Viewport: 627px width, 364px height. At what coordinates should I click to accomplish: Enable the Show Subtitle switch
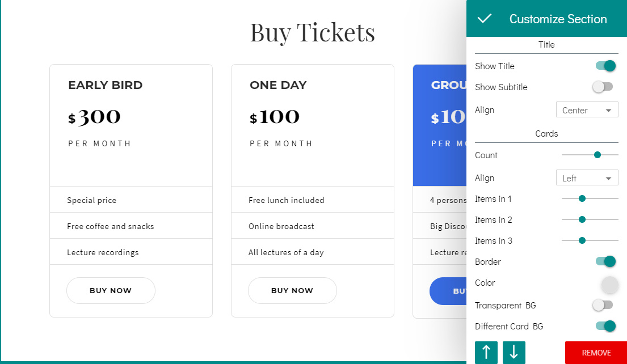(x=603, y=87)
